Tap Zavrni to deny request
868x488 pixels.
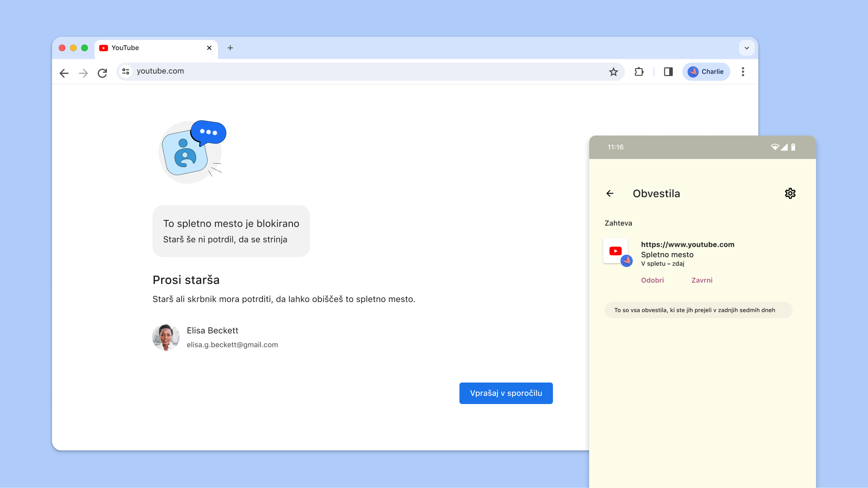tap(702, 280)
